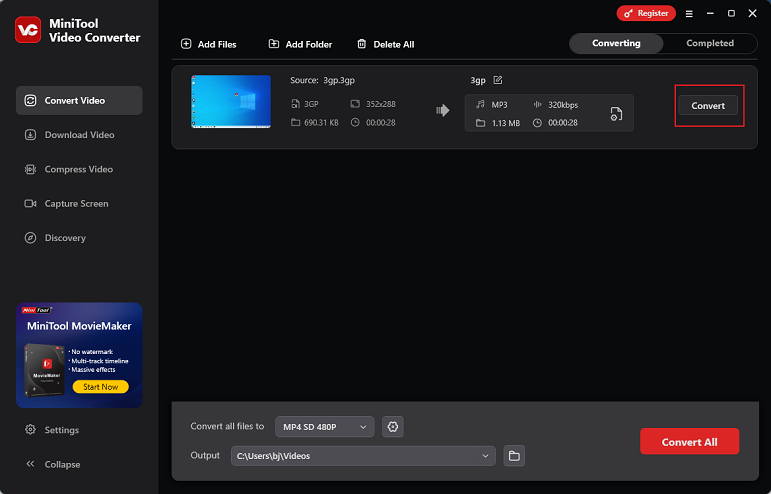Open the Capture Screen section
This screenshot has width=771, height=494.
coord(79,203)
